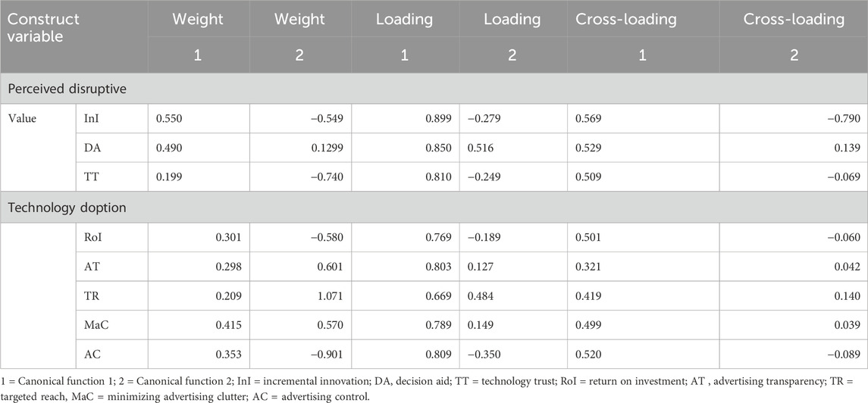Screen dimensions: 868x403
Task: Click the "Value" row label cell
Action: 24,118
